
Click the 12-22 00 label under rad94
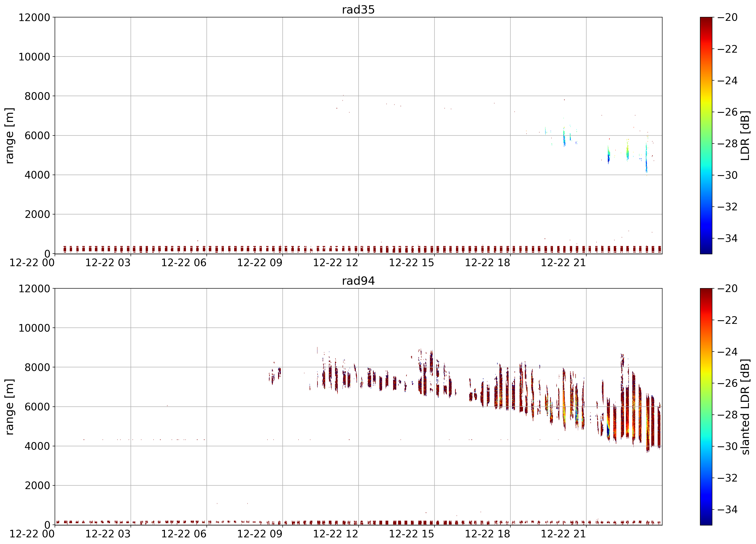tap(32, 534)
